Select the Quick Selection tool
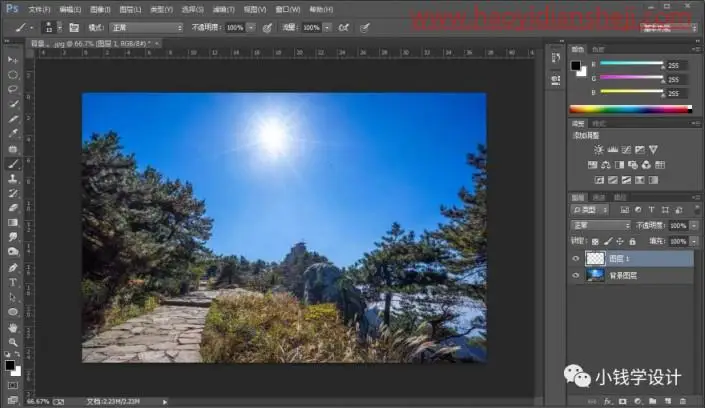Screen dimensions: 705x408 pos(13,104)
